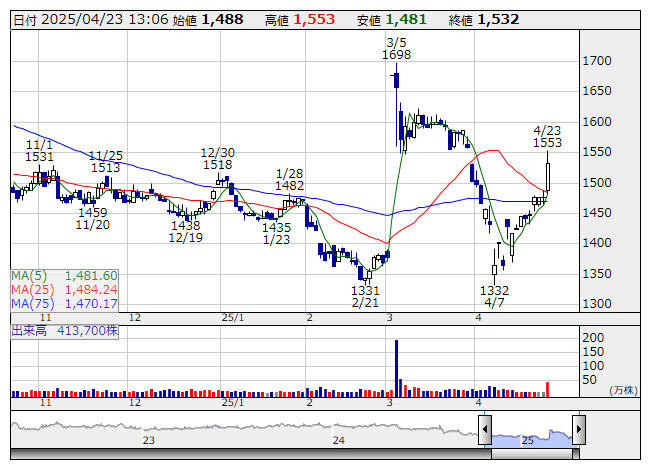Click the 1459 11/20 low label
Image resolution: width=653 pixels, height=470 pixels.
pos(93,219)
